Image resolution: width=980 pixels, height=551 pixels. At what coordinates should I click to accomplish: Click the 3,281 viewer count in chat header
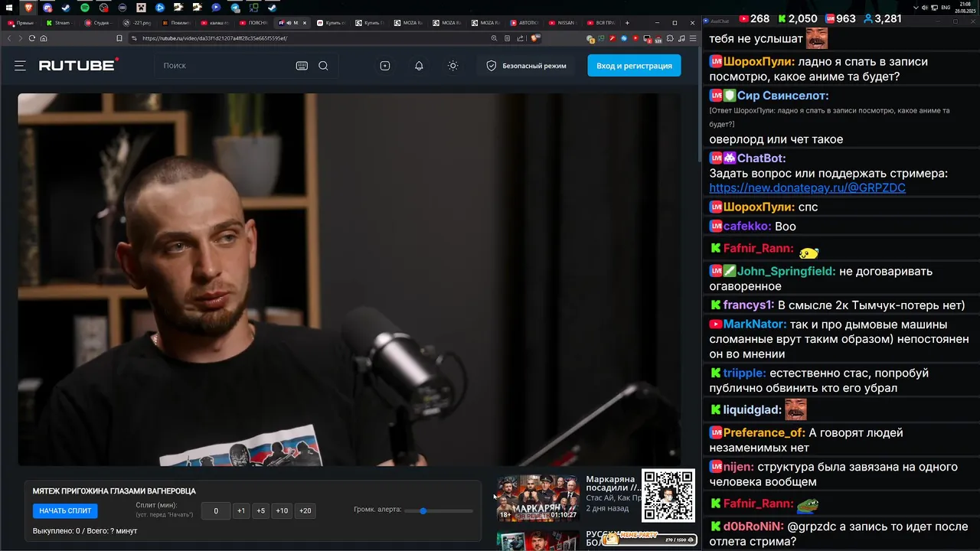[x=883, y=18]
